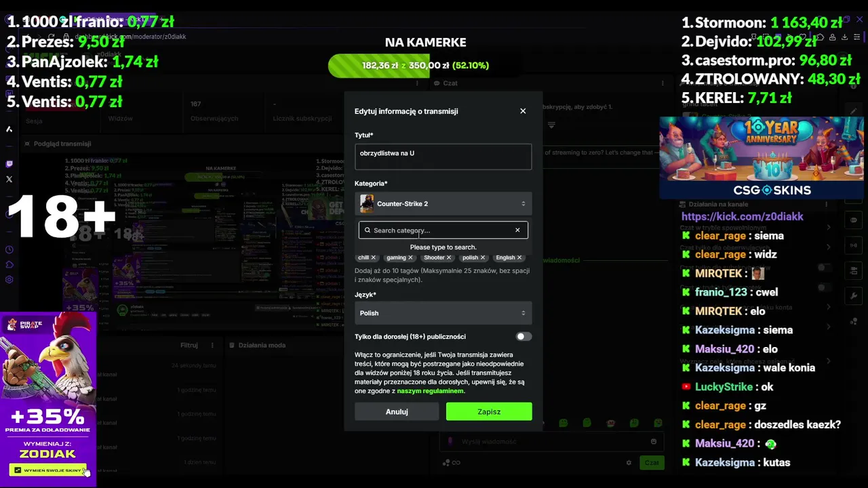Open the emoji picker in chat input

click(654, 441)
